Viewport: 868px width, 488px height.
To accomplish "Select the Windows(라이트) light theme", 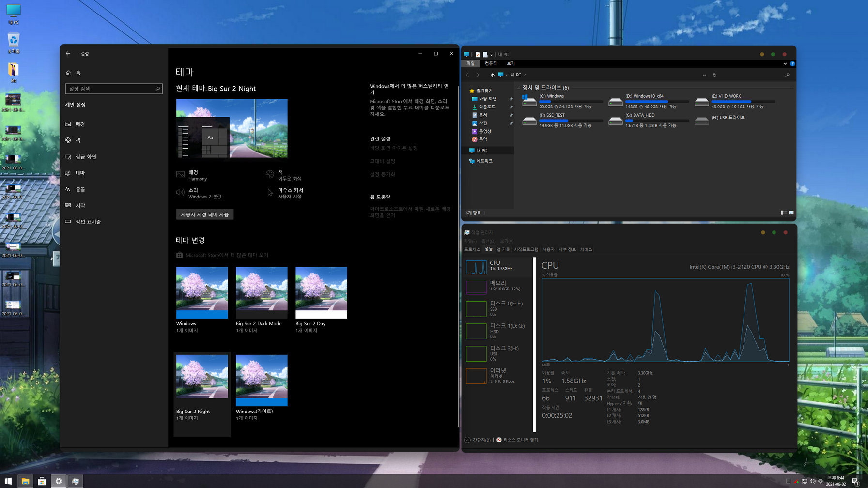I will [x=262, y=380].
